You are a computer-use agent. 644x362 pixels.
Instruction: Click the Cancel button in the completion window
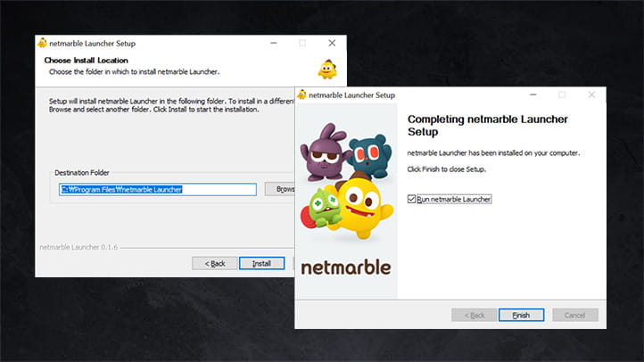575,315
